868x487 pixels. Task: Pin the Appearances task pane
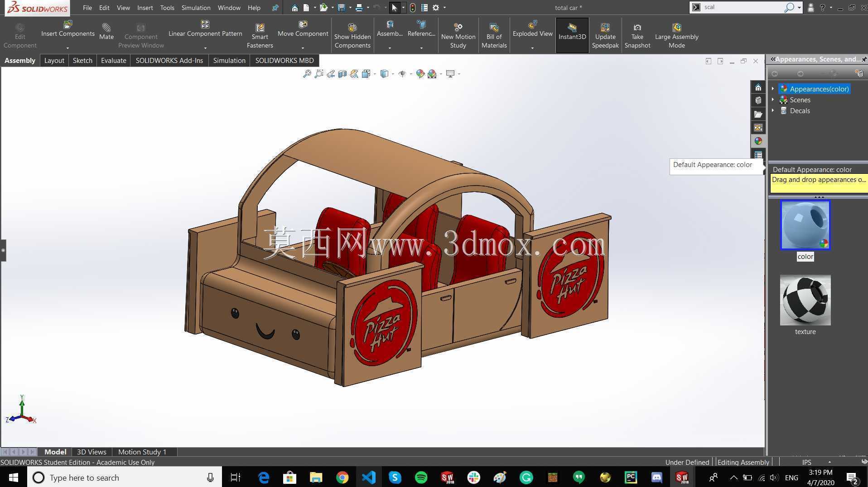pos(864,59)
